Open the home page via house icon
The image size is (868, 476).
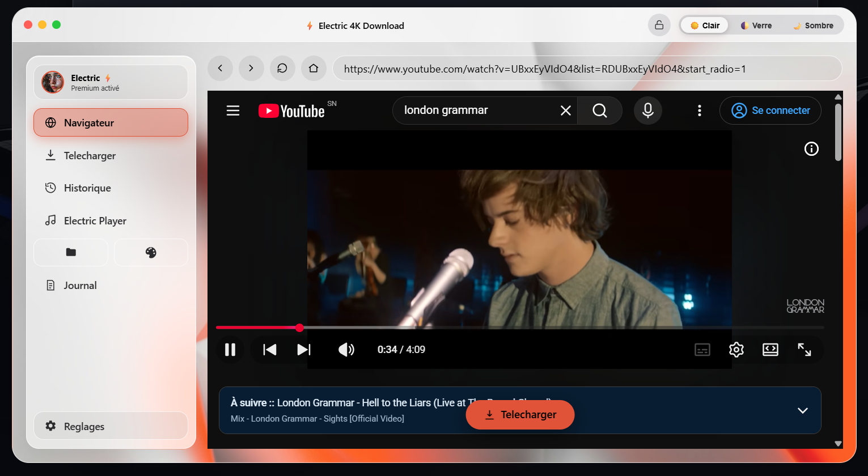314,69
